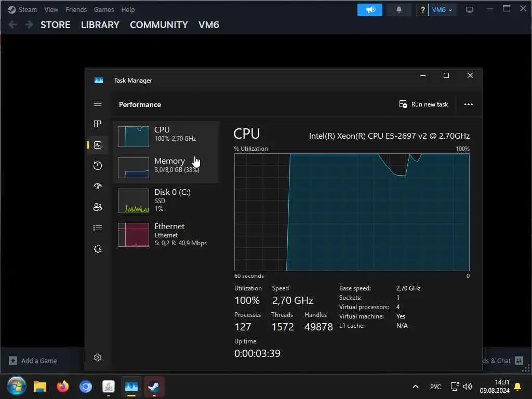The height and width of the screenshot is (399, 532).
Task: Go to the Steam LIBRARY tab
Action: click(x=100, y=25)
